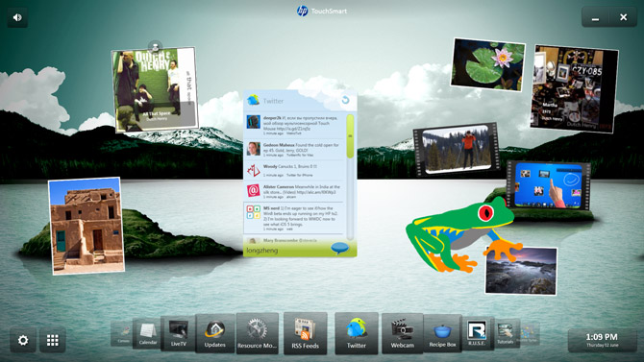This screenshot has width=644, height=362.
Task: Open the Recipe Box app
Action: tap(442, 333)
